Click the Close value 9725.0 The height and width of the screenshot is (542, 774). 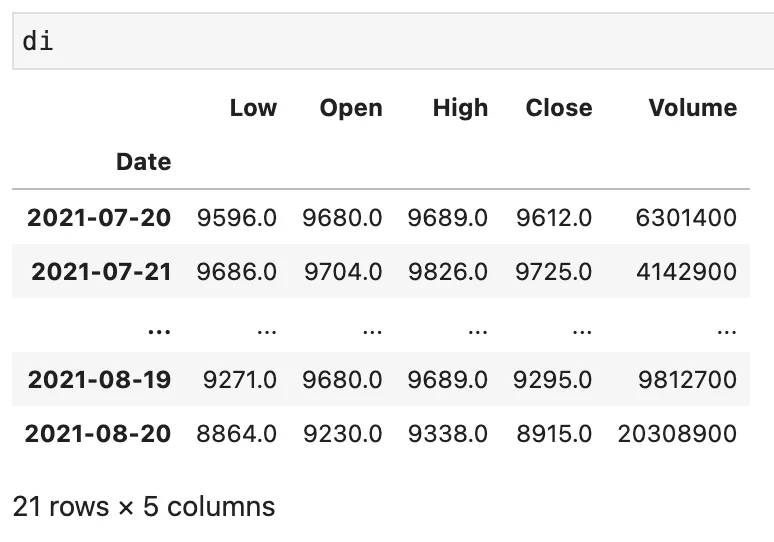click(x=554, y=271)
